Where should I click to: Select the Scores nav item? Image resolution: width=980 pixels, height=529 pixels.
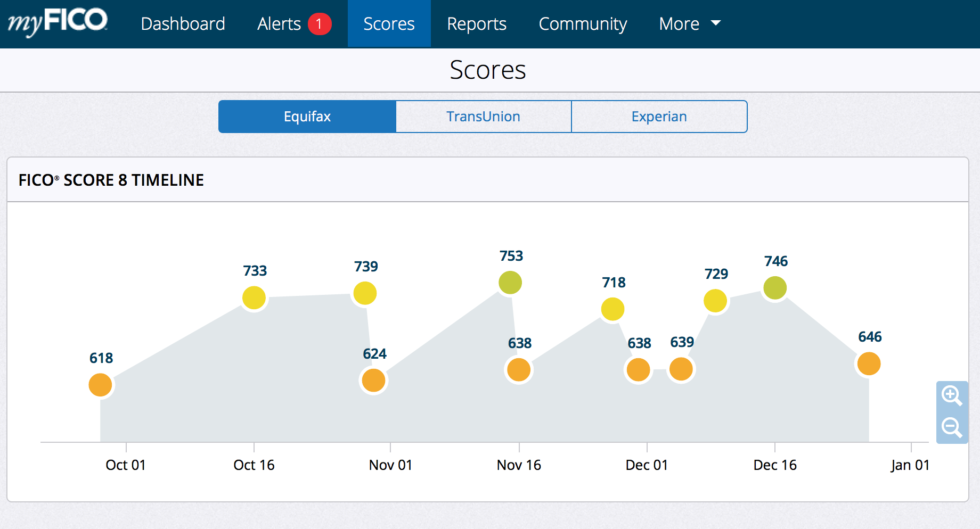(x=389, y=24)
